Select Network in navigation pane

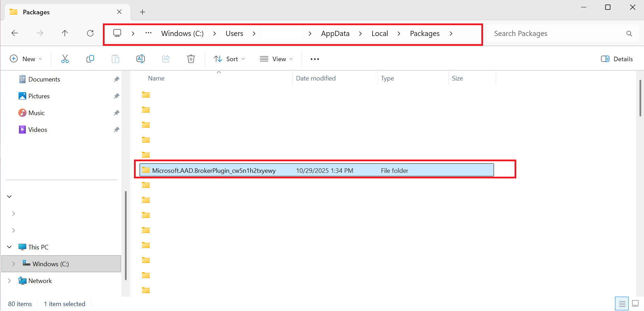pos(40,281)
